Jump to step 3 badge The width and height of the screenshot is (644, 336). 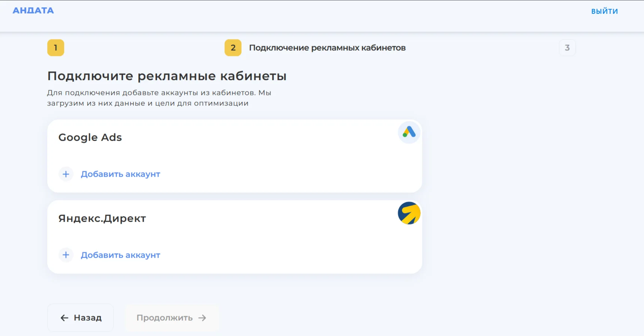click(567, 48)
